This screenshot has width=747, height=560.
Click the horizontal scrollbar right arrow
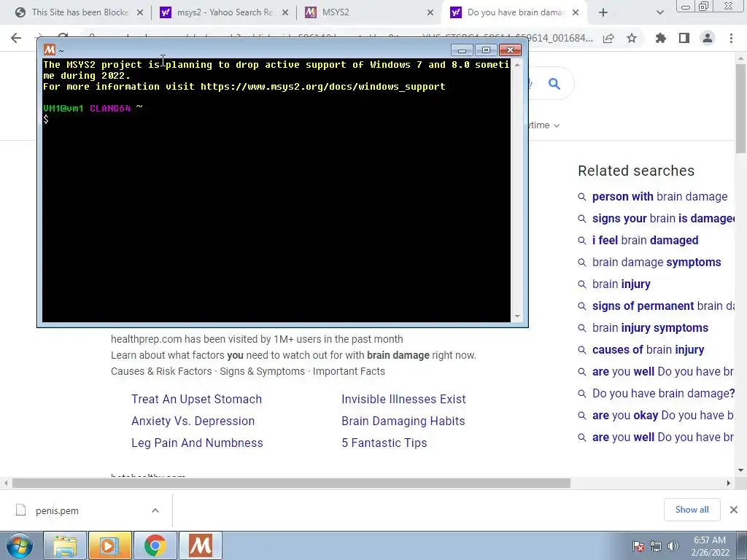pyautogui.click(x=729, y=483)
